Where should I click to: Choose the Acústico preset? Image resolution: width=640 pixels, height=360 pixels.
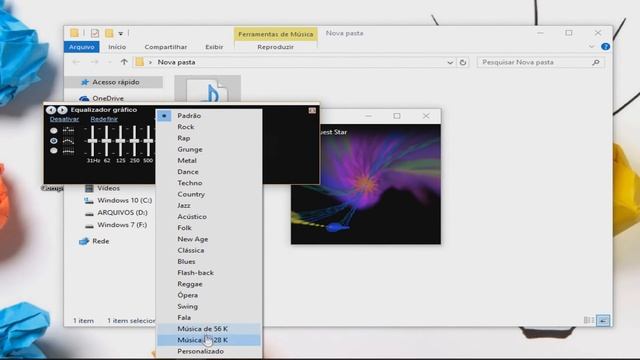pos(209,217)
